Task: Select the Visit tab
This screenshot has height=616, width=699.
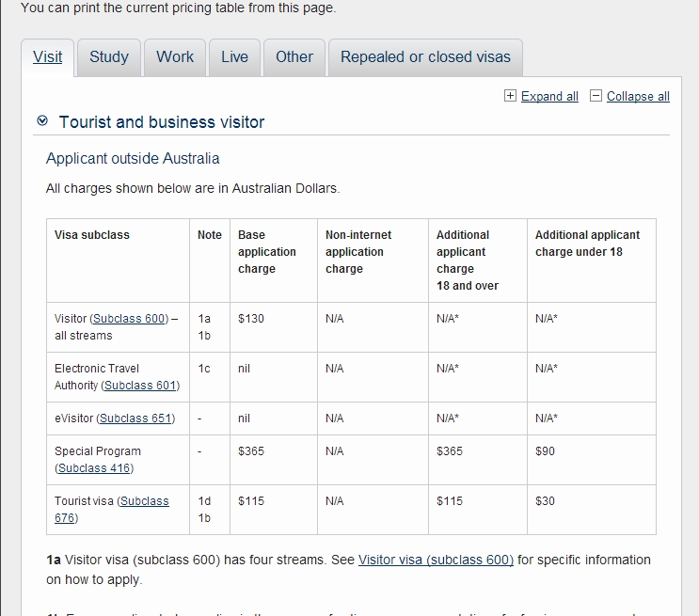Action: click(x=48, y=56)
